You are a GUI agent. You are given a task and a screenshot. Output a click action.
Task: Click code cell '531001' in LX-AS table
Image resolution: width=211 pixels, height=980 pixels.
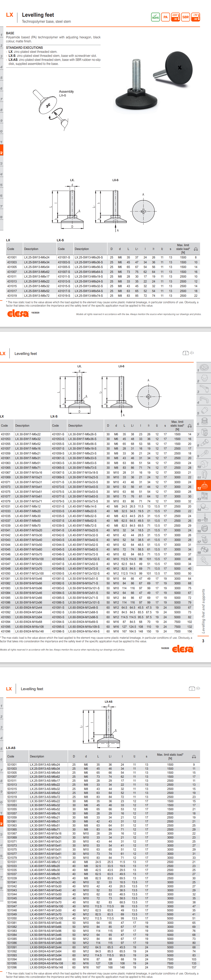click(x=12, y=764)
